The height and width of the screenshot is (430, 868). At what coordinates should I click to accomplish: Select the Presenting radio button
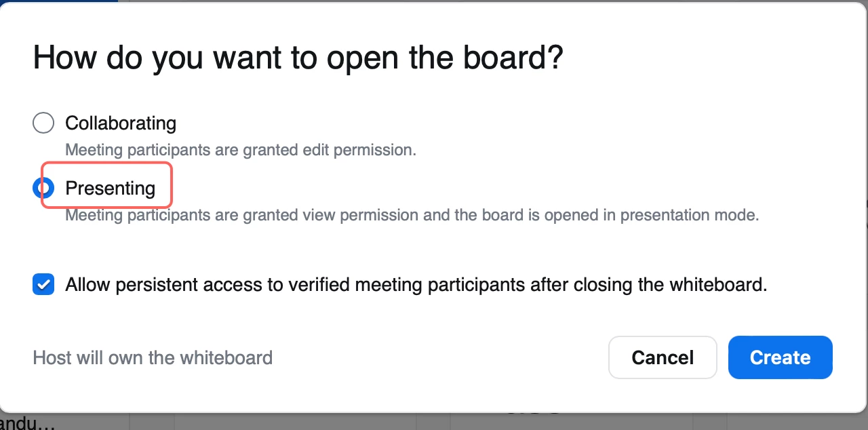tap(42, 188)
